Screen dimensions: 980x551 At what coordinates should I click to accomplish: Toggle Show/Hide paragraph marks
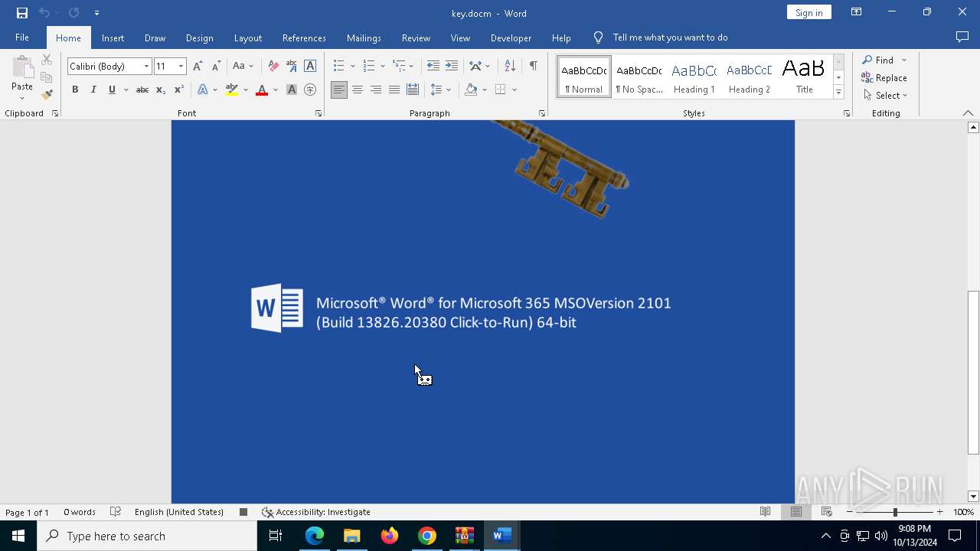(534, 67)
